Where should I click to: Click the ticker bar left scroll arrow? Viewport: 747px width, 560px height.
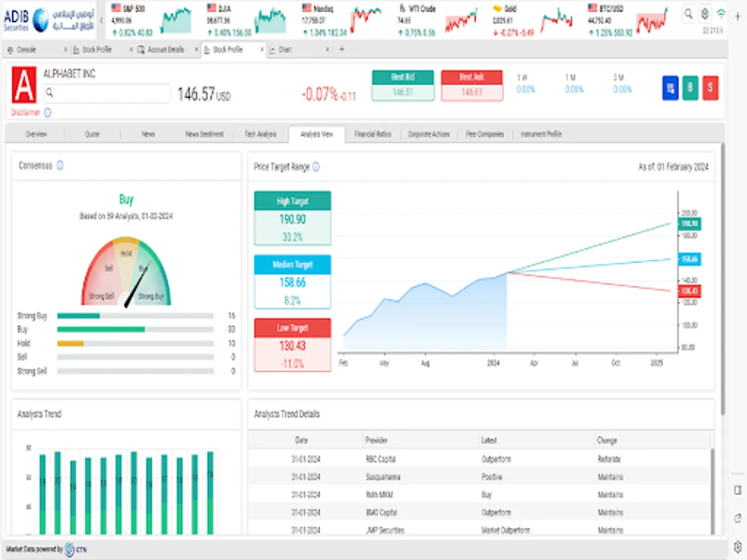[x=101, y=20]
